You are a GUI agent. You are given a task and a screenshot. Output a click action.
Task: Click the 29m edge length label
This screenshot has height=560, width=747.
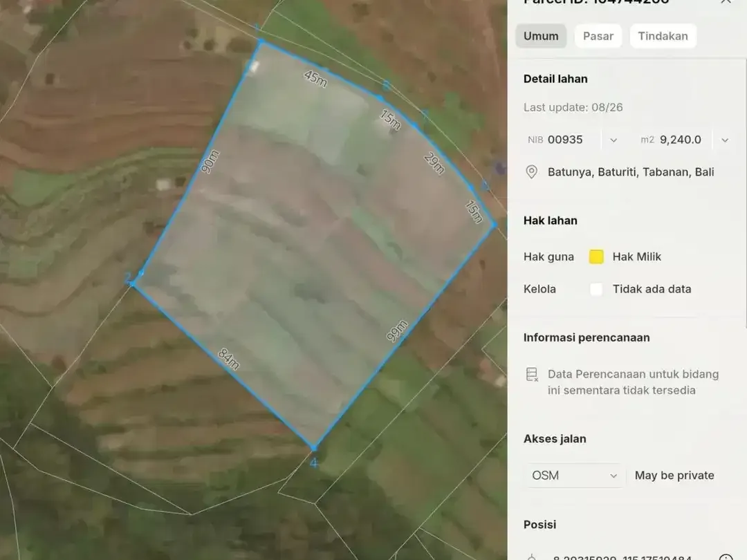[x=434, y=163]
